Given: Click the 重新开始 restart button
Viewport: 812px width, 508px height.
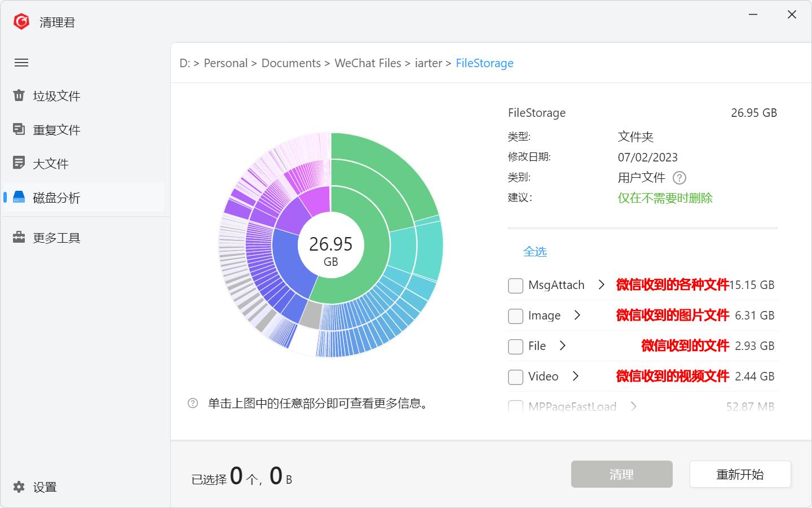Looking at the screenshot, I should point(740,474).
